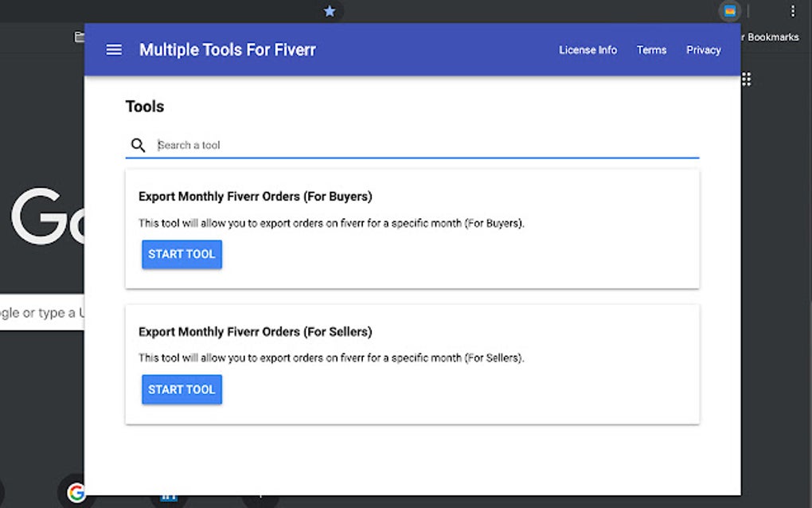Screen dimensions: 812x508
Task: Open the License Info page
Action: (x=588, y=49)
